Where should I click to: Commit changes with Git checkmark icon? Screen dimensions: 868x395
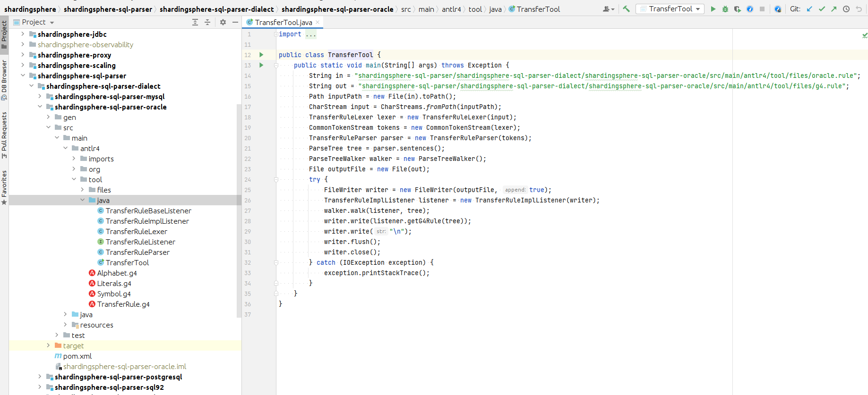pyautogui.click(x=822, y=9)
